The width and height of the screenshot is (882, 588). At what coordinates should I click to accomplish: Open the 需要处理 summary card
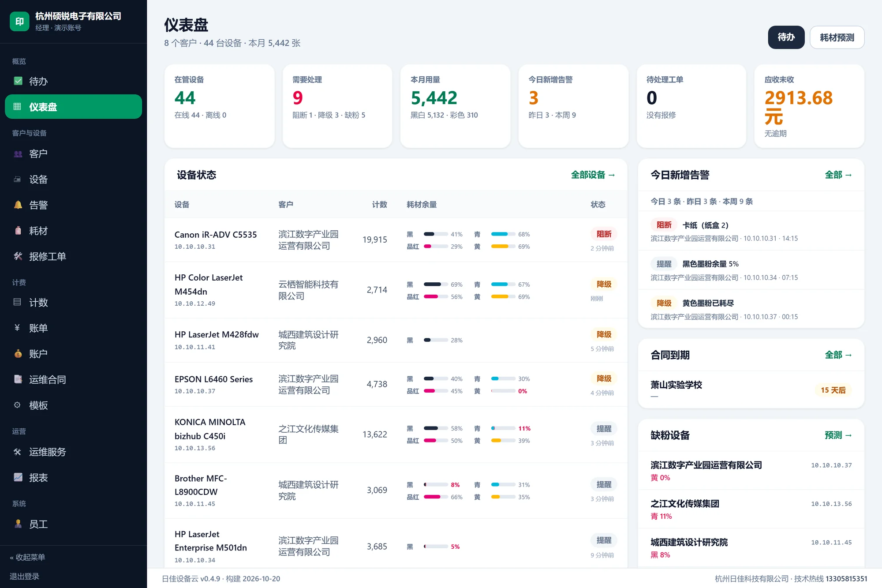point(337,106)
